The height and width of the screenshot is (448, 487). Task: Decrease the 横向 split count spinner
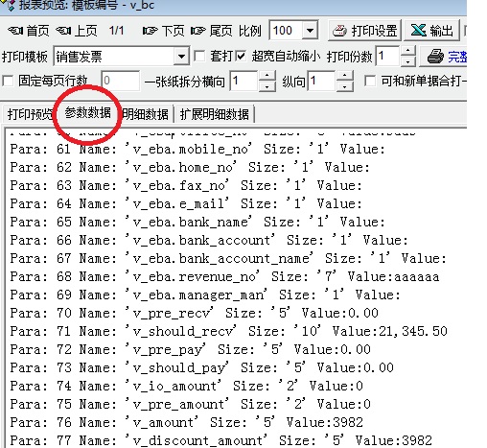coord(267,86)
